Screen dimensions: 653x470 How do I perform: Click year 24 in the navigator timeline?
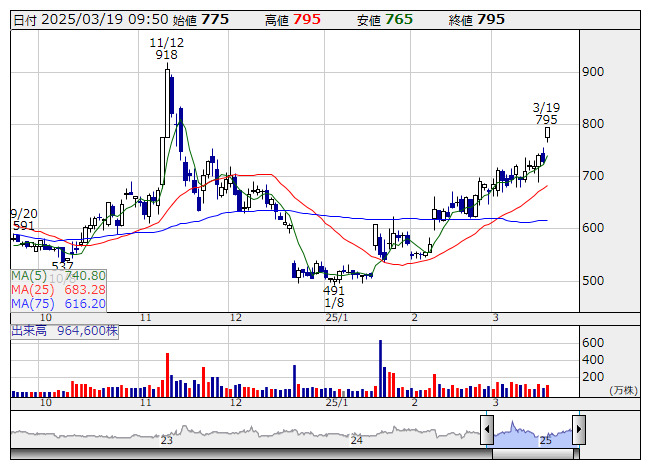tap(357, 440)
